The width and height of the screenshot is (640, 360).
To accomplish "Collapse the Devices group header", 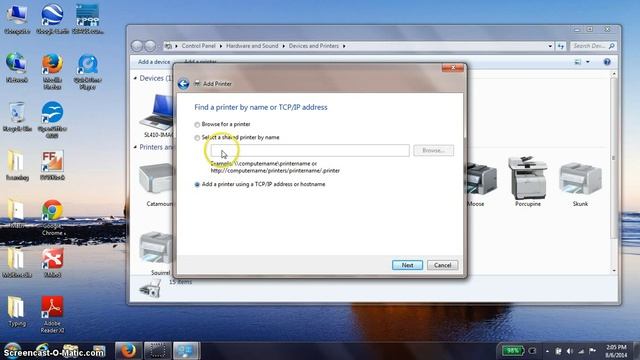I will 136,78.
